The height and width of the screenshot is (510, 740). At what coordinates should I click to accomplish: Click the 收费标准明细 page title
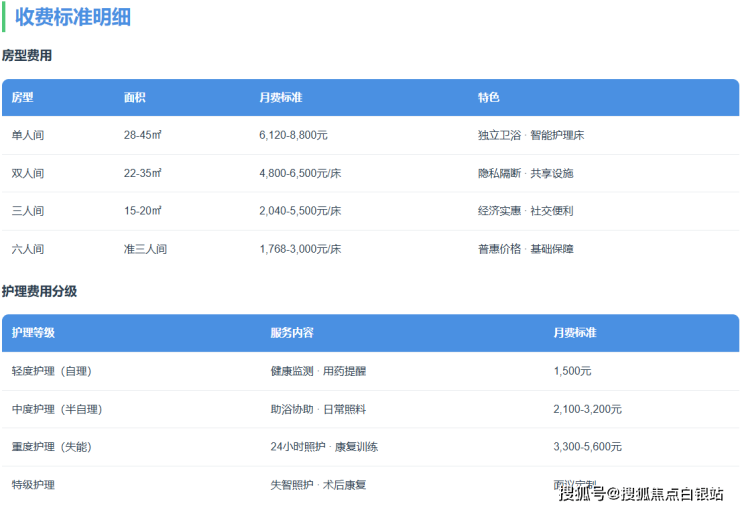(x=72, y=17)
